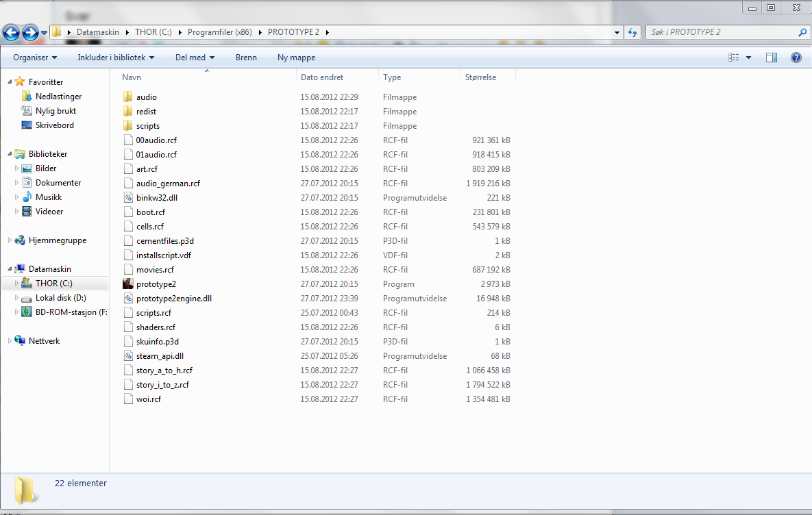
Task: Select the file cementfiles.p3d
Action: click(x=164, y=241)
